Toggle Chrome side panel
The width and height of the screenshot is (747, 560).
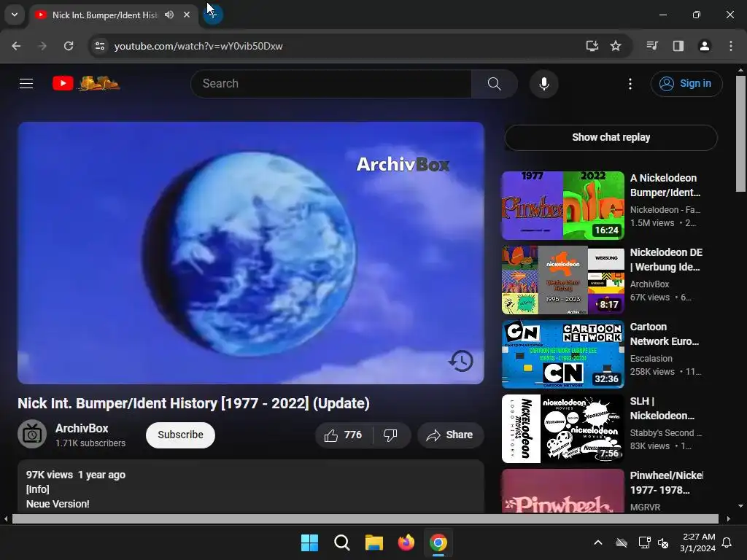coord(678,46)
